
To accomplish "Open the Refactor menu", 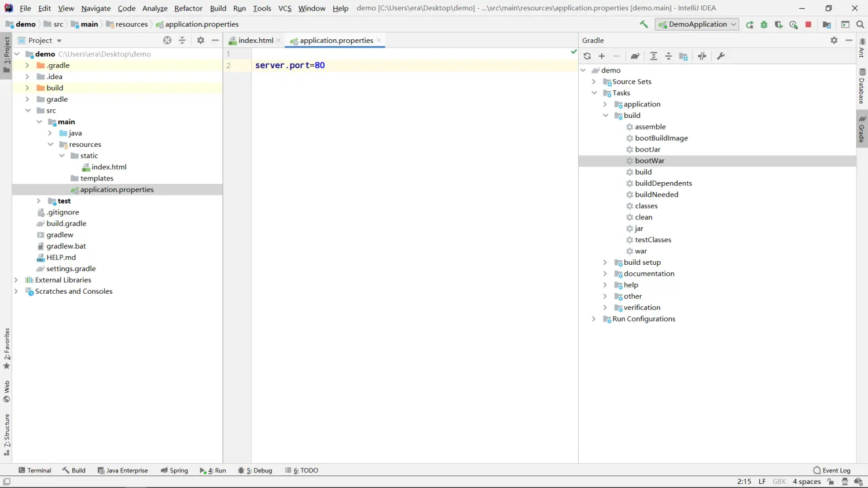I will click(x=188, y=8).
